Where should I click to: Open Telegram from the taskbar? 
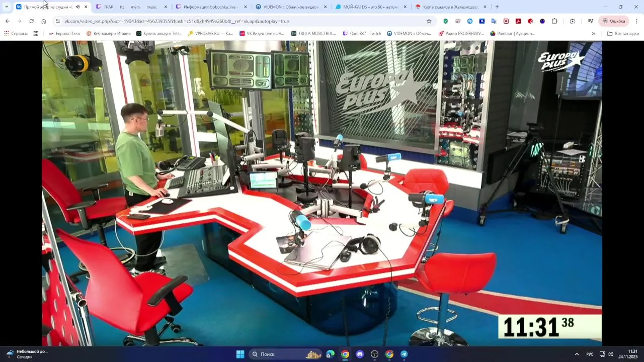coord(404,354)
